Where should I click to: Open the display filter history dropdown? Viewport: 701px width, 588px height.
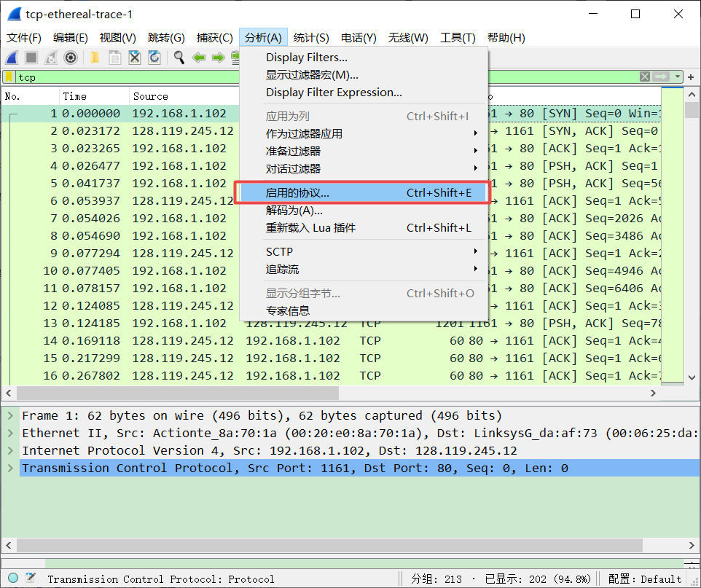pos(677,77)
